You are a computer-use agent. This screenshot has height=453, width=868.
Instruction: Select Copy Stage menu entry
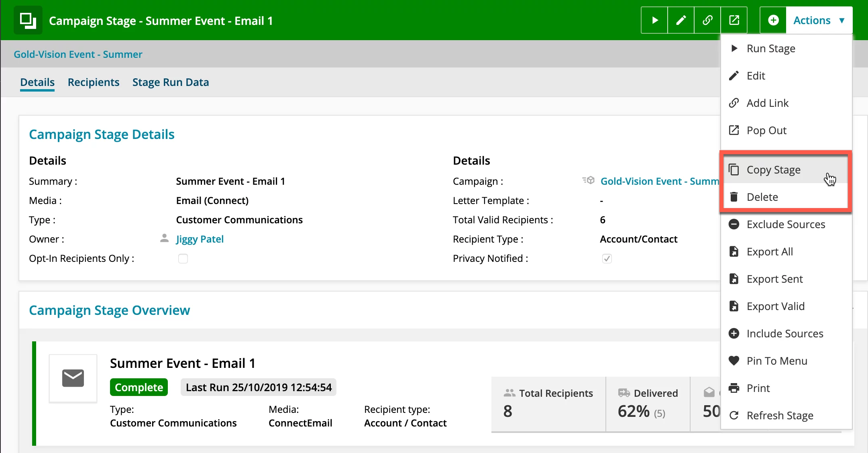(786, 170)
